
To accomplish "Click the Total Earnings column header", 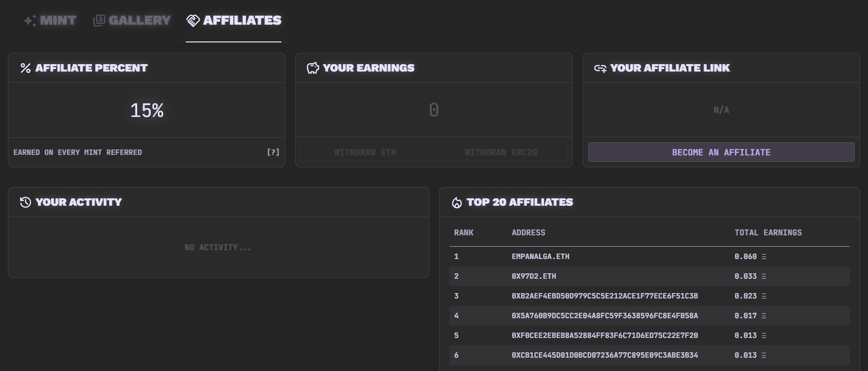I will pyautogui.click(x=768, y=232).
